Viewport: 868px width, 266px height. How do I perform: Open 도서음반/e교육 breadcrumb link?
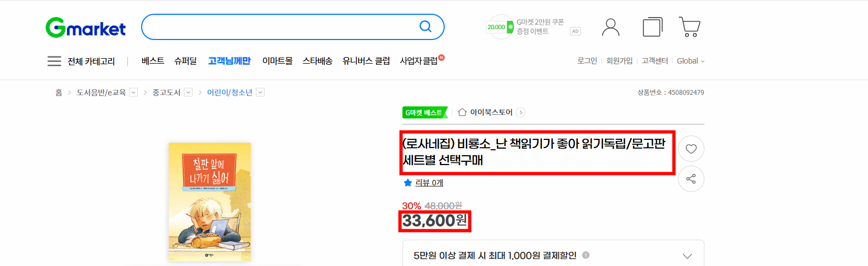(101, 92)
